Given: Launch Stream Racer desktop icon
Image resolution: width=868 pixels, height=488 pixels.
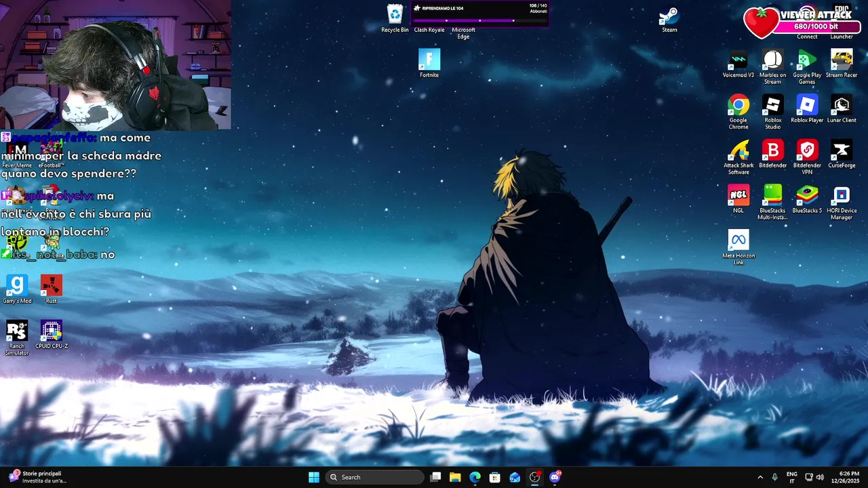Looking at the screenshot, I should [x=842, y=64].
